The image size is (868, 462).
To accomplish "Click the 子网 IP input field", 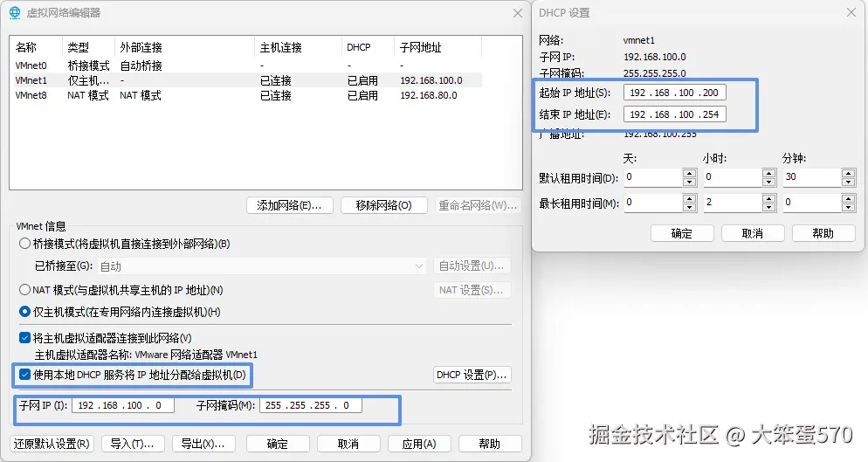I will [x=123, y=405].
